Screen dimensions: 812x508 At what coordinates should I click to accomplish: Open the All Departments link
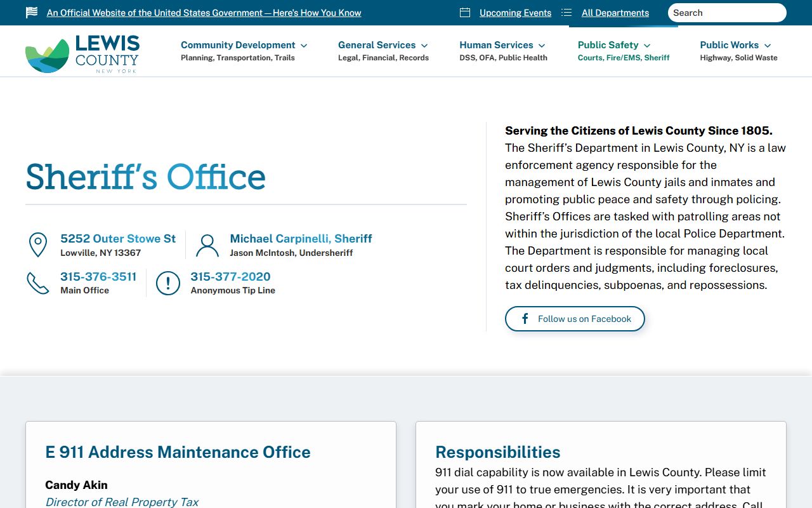615,13
